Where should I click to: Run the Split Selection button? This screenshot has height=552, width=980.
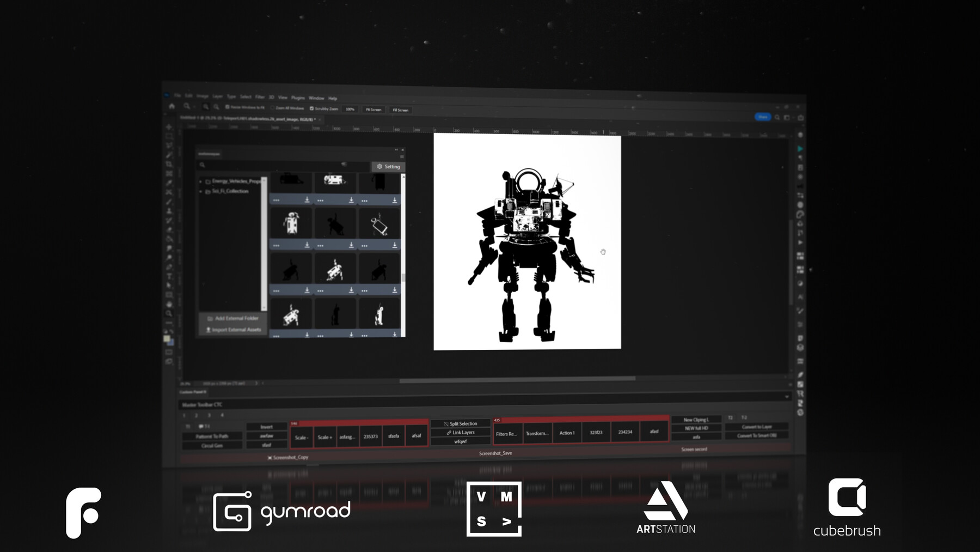click(x=461, y=423)
